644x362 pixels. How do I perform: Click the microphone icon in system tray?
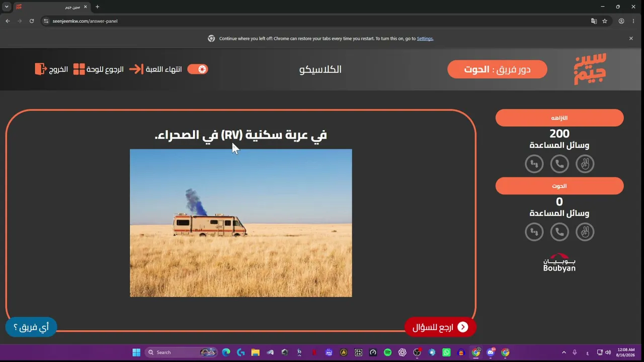[575, 352]
